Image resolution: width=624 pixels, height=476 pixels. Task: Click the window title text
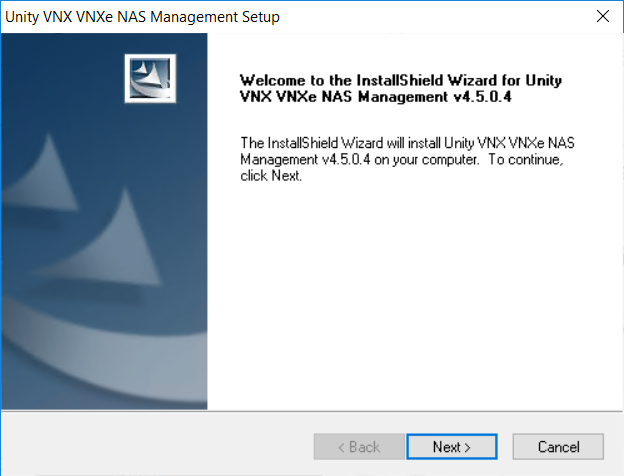(x=143, y=17)
